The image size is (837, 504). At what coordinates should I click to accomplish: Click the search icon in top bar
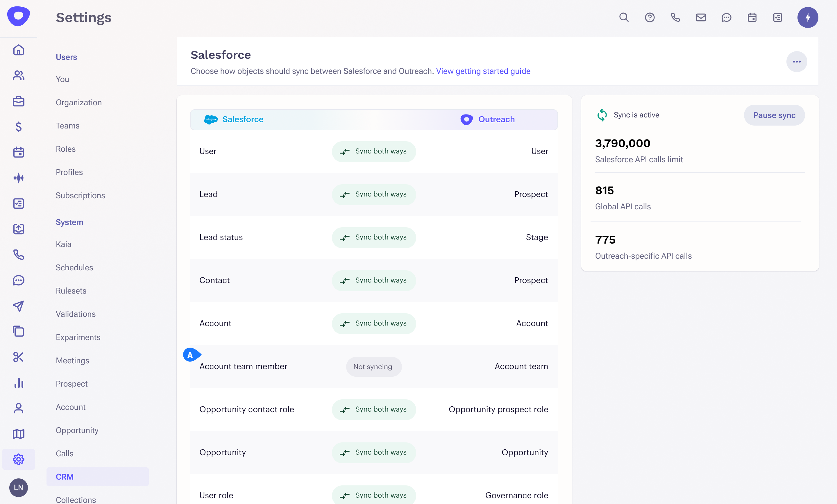click(624, 17)
